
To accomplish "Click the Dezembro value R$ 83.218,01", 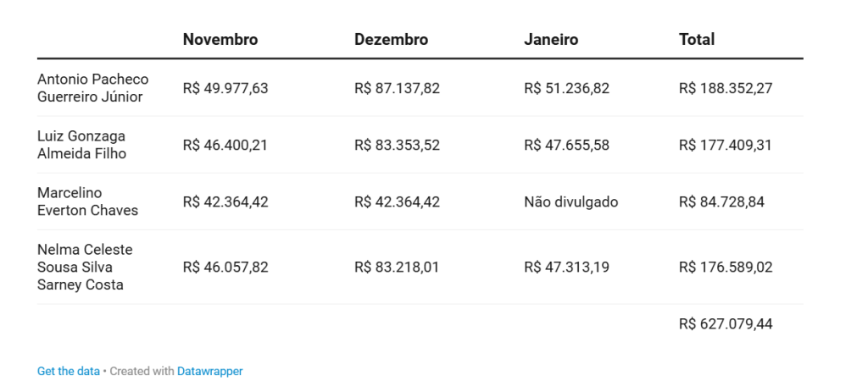I will [397, 267].
